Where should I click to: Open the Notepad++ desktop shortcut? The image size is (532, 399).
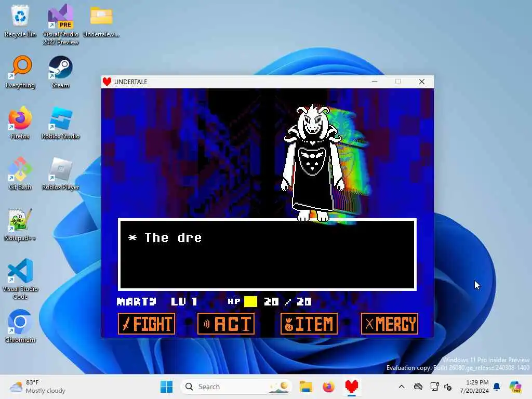(x=20, y=224)
